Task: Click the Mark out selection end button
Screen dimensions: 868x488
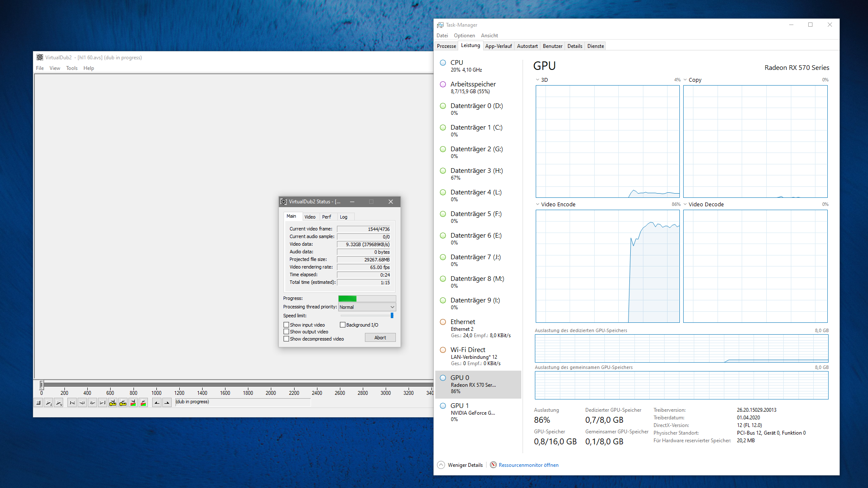Action: point(167,403)
